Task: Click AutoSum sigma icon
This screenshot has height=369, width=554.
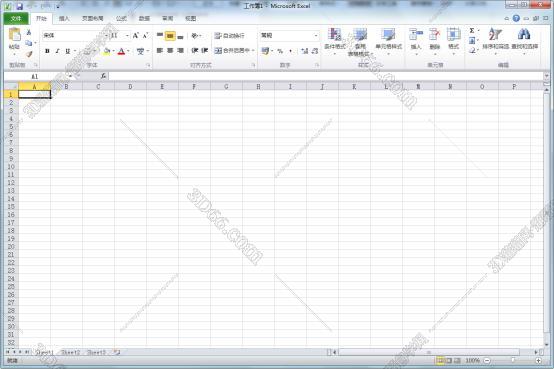Action: (x=472, y=31)
